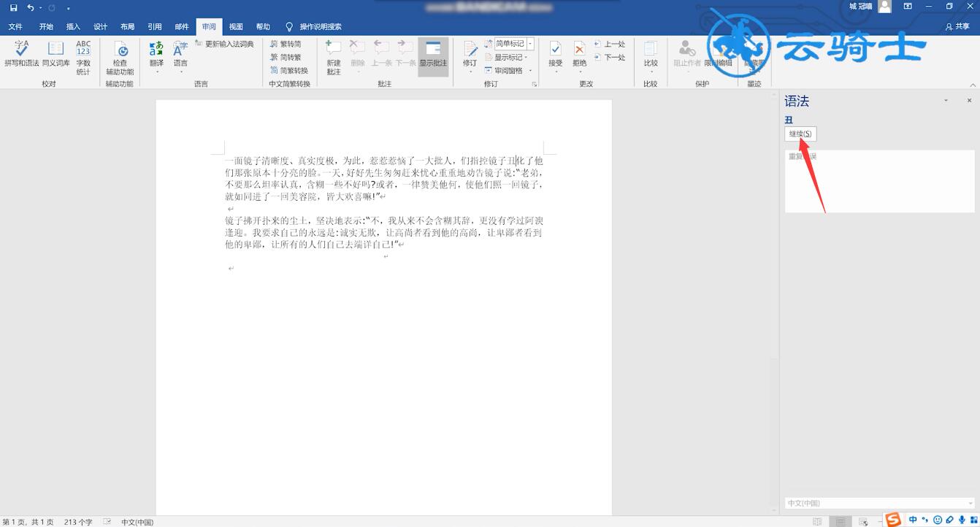Open the 同义词库 thesaurus

(x=55, y=55)
